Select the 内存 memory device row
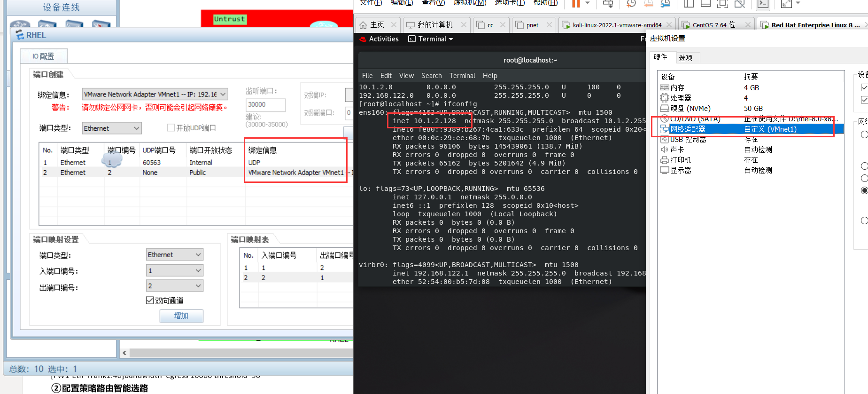868x394 pixels. click(x=751, y=87)
